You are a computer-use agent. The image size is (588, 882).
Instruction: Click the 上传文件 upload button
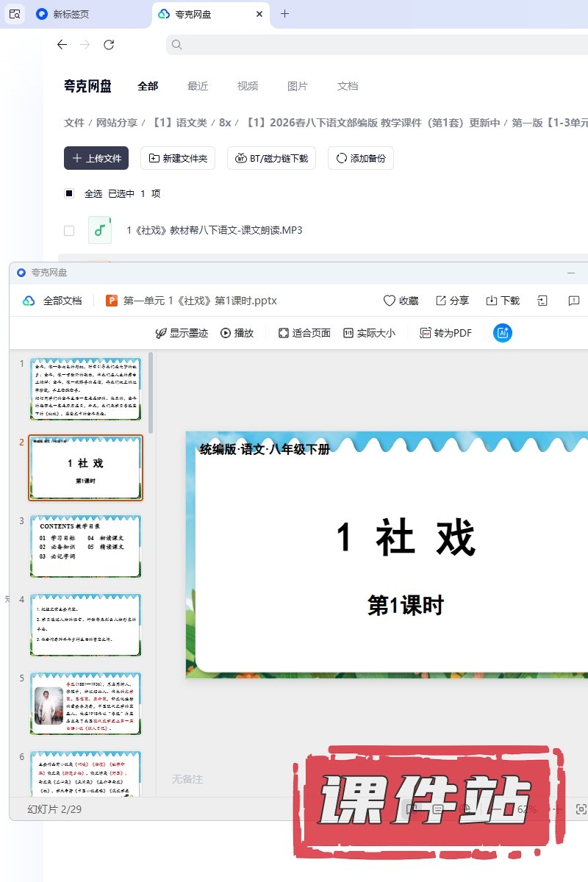[x=96, y=158]
